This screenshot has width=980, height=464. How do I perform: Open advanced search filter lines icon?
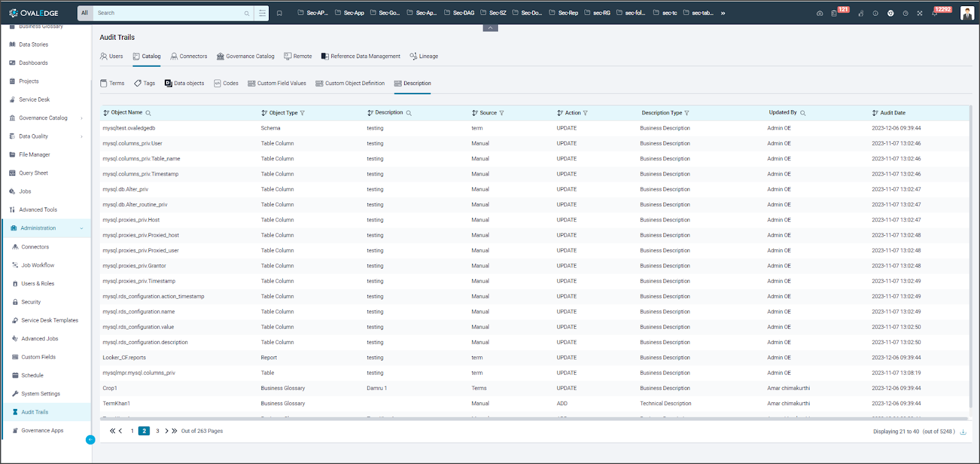click(x=262, y=13)
